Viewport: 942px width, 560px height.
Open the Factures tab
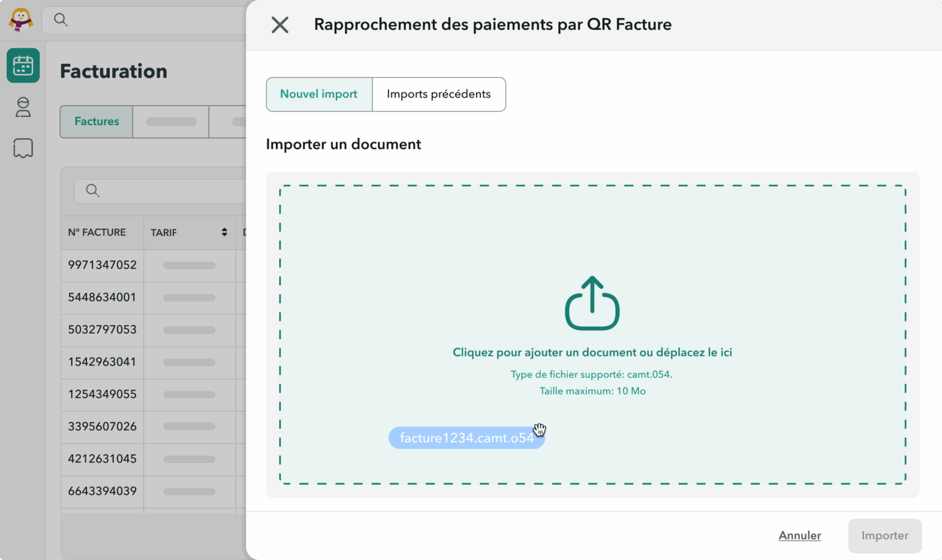pos(96,121)
